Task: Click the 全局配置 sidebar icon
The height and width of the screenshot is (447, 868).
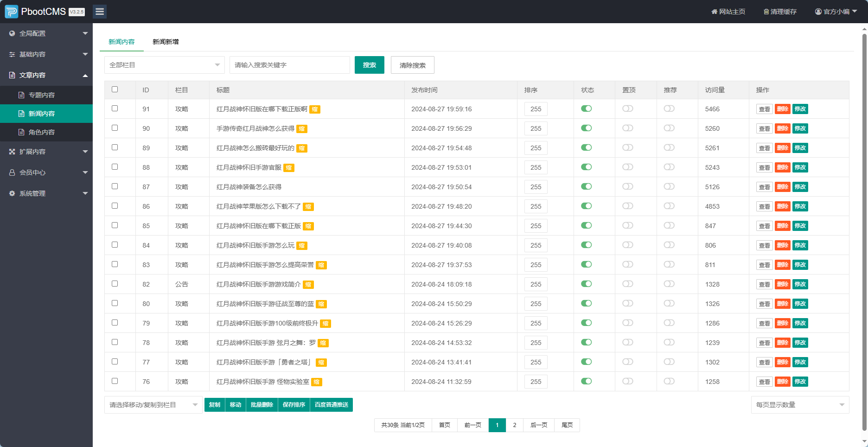Action: click(12, 33)
